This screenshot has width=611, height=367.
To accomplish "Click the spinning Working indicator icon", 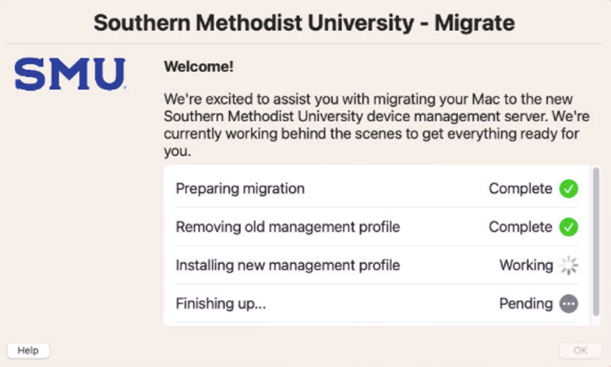I will pos(569,265).
